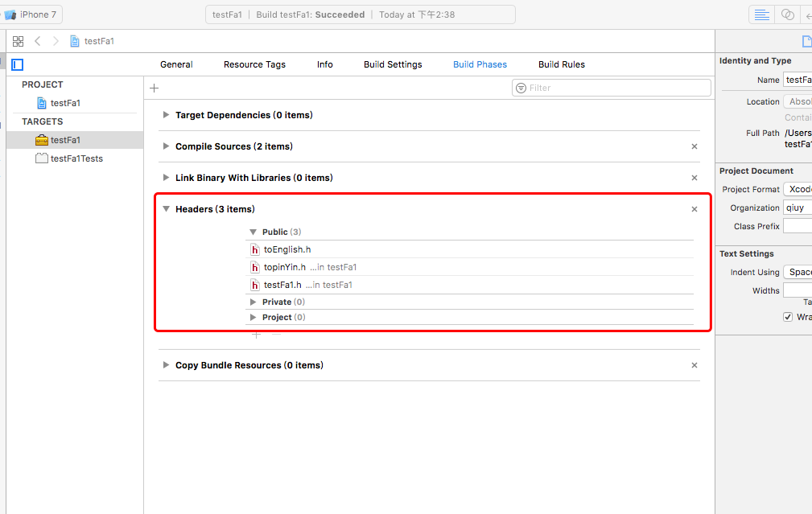Click the Widths field in Text Settings
Viewport: 812px width, 514px height.
pos(798,290)
